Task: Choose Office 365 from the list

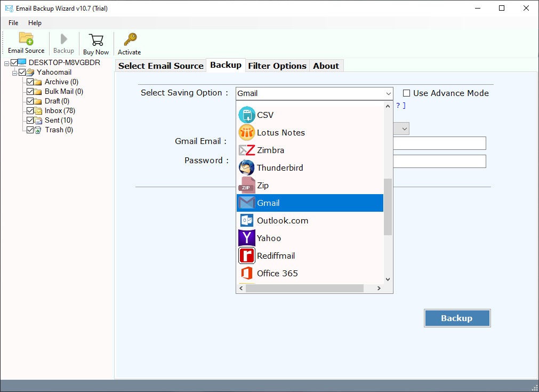Action: coord(310,273)
